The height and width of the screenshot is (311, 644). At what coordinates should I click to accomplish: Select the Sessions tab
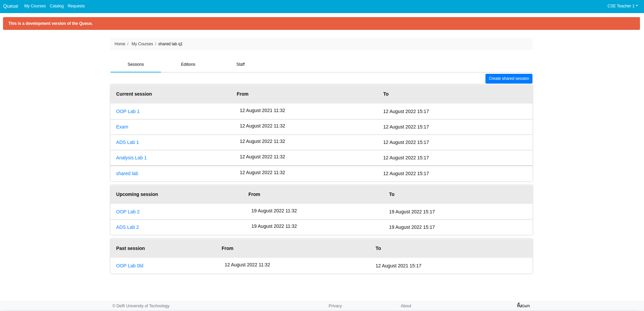pyautogui.click(x=136, y=64)
